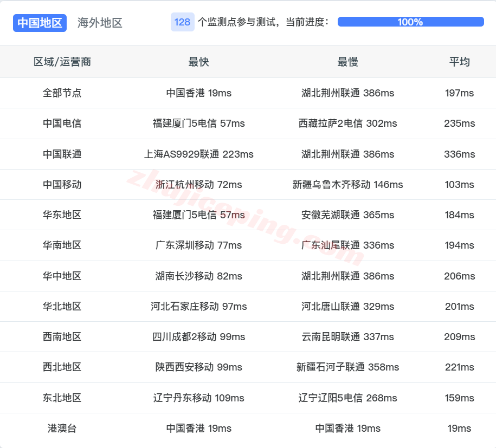The width and height of the screenshot is (496, 448).
Task: Select 浙江杭州移动 72ms cell
Action: click(x=198, y=185)
